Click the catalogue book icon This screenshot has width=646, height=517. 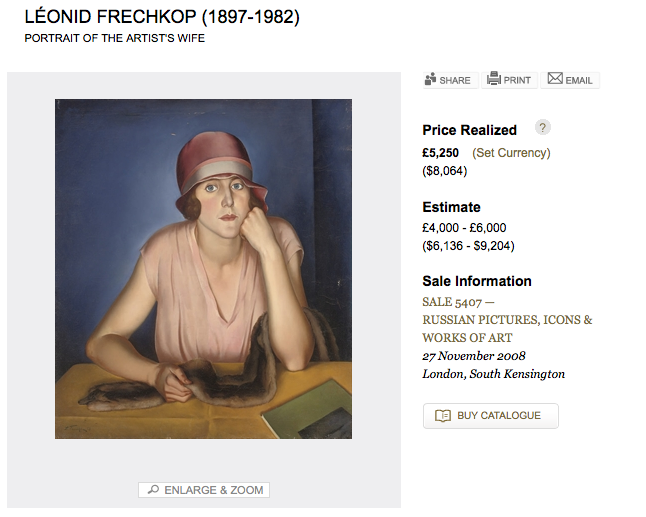point(442,416)
